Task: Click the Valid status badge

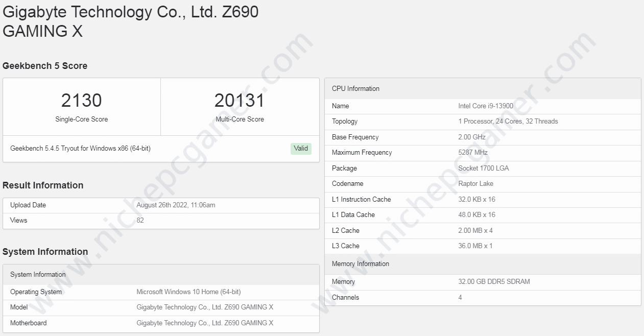Action: (301, 148)
